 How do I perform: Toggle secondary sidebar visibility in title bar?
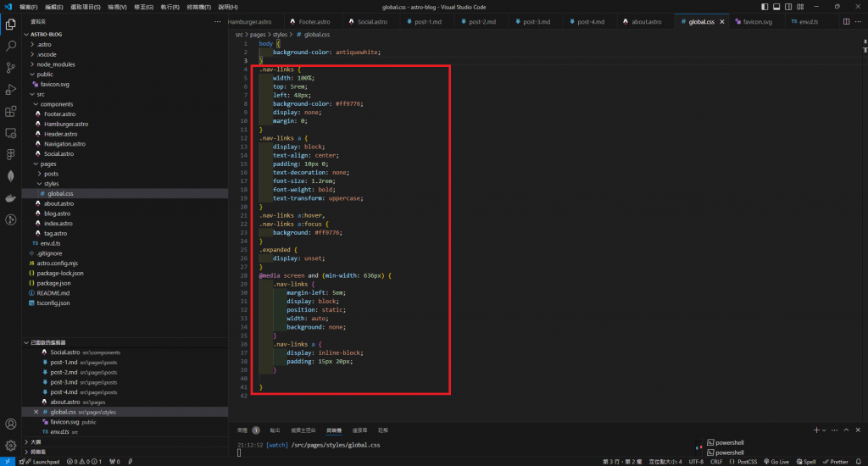(x=788, y=7)
